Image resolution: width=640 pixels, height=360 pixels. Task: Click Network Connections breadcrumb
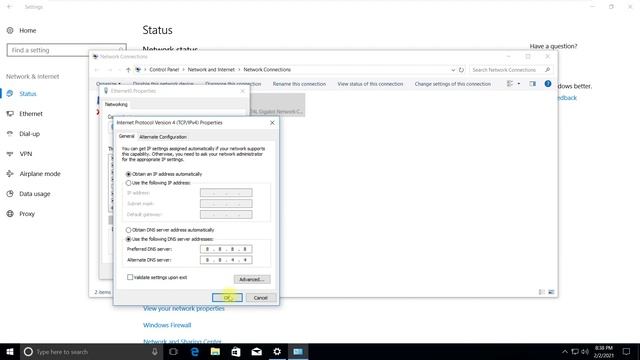[267, 70]
